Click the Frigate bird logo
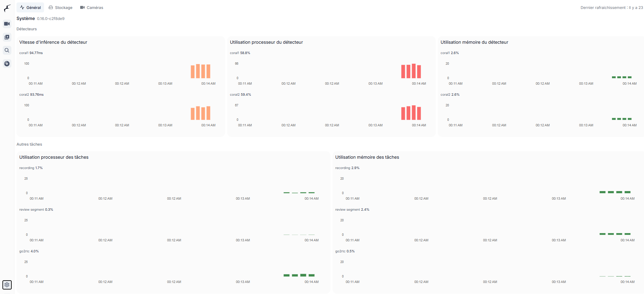 pyautogui.click(x=7, y=8)
